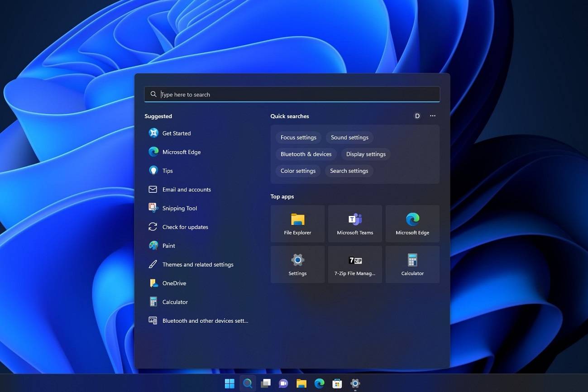Launch Calculator from Top apps
Image resolution: width=588 pixels, height=392 pixels.
pyautogui.click(x=412, y=264)
